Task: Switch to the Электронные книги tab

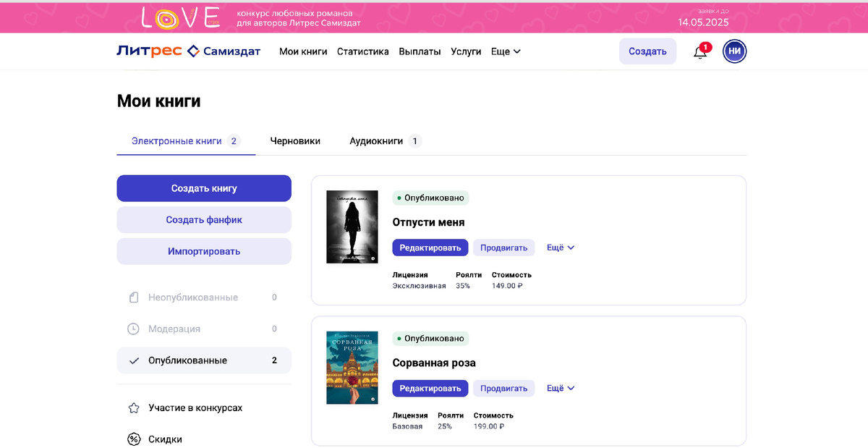Action: pos(186,141)
